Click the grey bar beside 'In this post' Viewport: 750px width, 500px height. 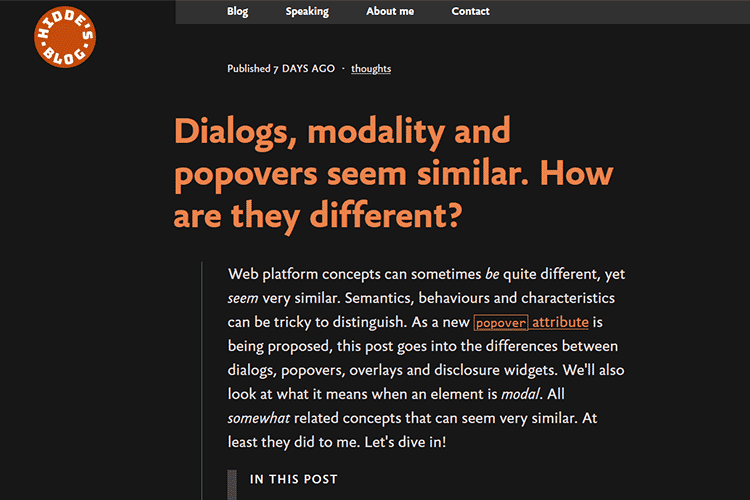click(232, 484)
